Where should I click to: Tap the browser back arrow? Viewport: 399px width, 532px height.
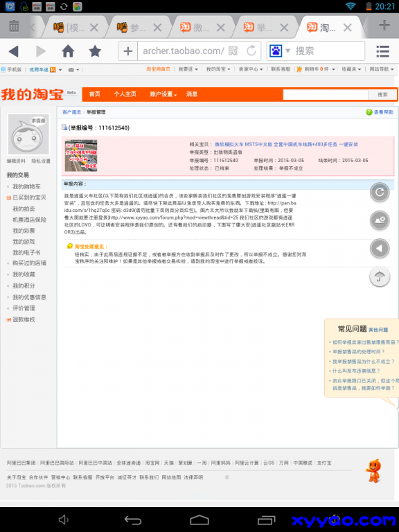tap(14, 51)
